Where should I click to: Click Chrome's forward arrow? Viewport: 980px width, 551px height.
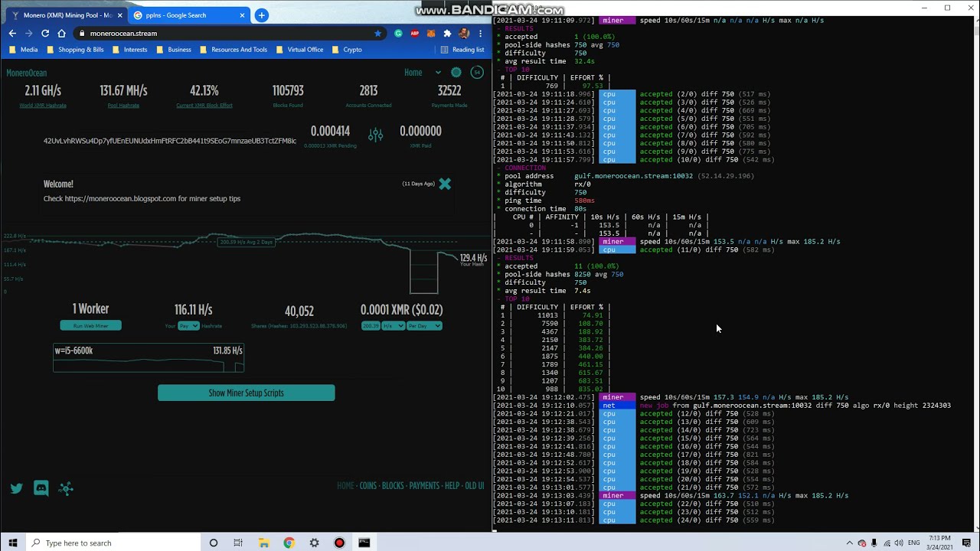tap(29, 34)
